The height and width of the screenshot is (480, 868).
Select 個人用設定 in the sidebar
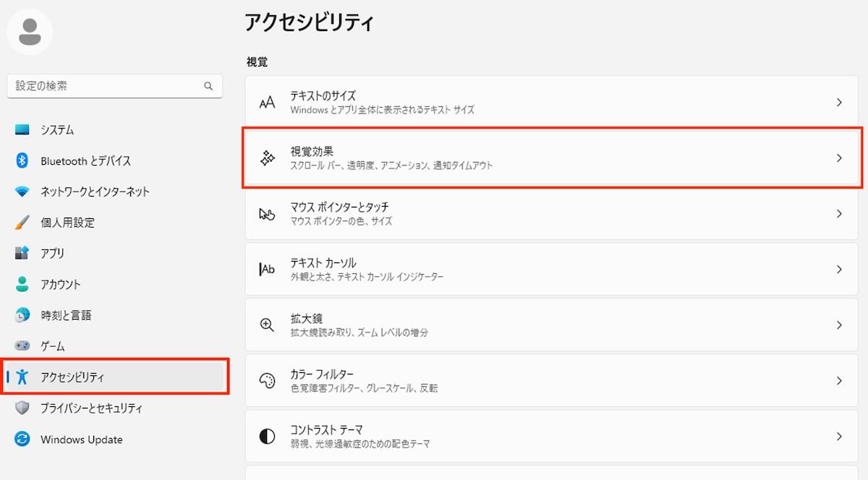coord(67,223)
